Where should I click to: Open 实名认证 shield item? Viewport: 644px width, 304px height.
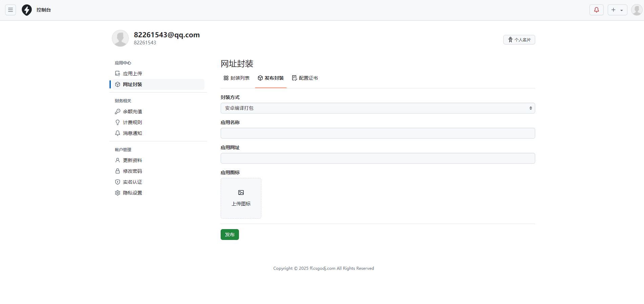132,182
